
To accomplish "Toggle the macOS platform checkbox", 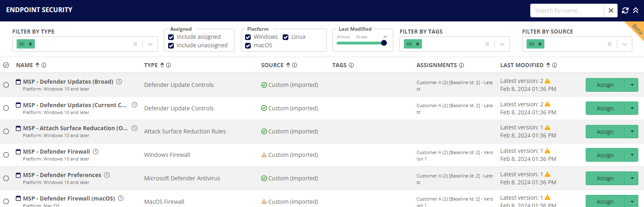I will (x=248, y=46).
